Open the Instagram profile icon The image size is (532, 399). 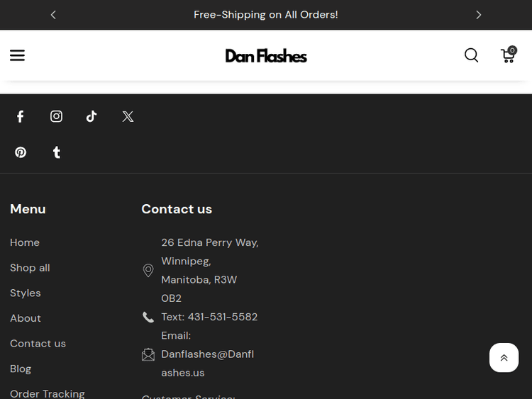(56, 116)
